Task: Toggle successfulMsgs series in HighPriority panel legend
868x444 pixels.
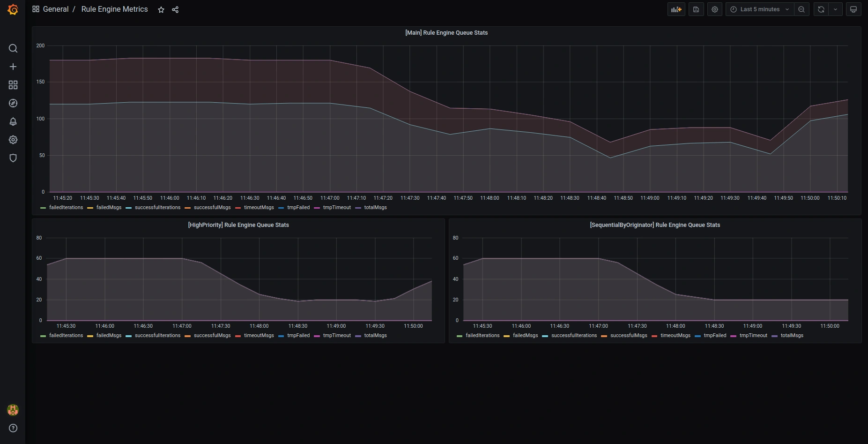Action: click(x=212, y=336)
